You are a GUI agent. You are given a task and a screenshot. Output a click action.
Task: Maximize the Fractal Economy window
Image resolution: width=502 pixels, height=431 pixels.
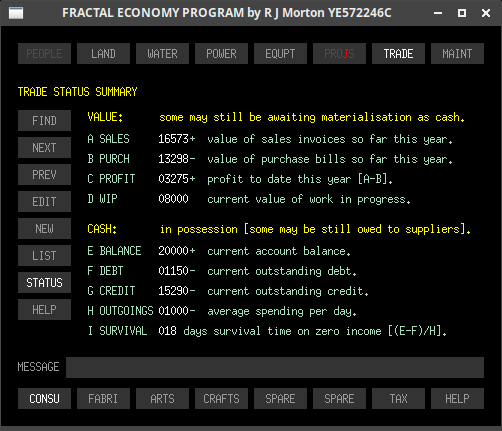pos(462,13)
